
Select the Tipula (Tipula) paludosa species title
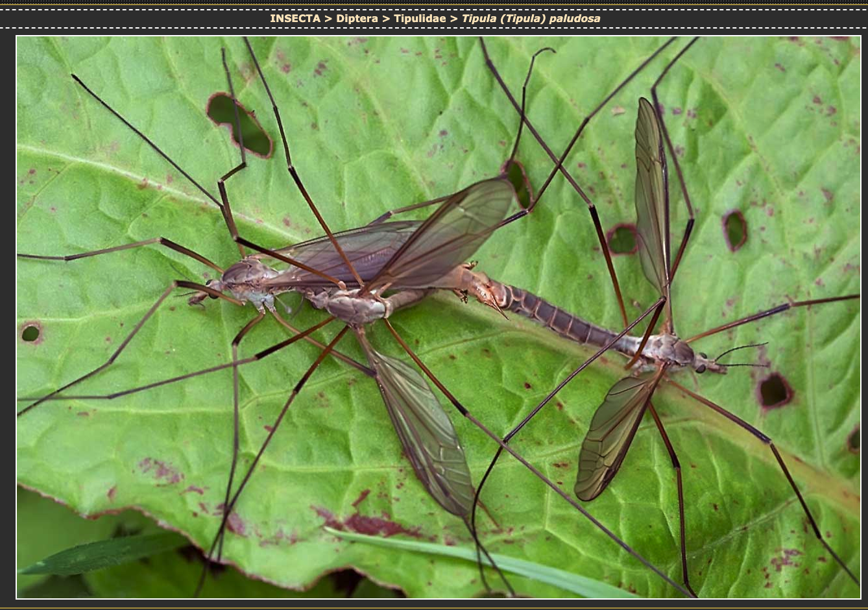[531, 18]
